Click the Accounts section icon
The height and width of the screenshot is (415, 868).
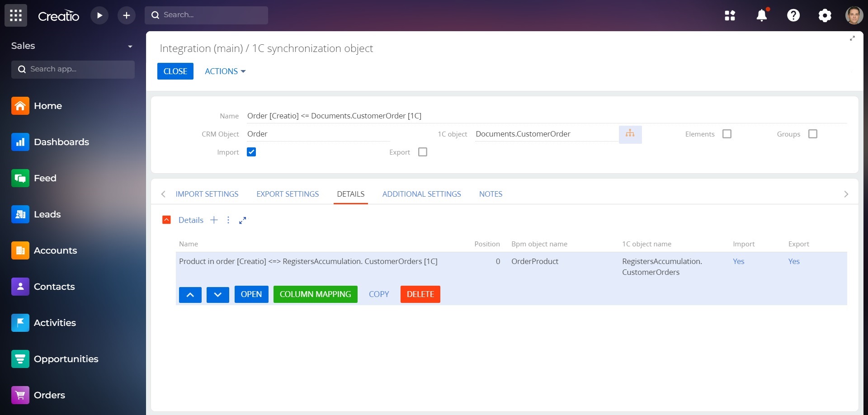(x=20, y=250)
